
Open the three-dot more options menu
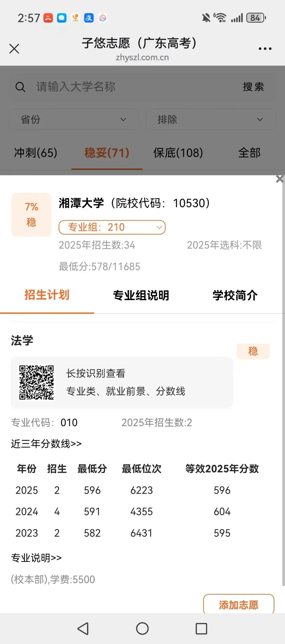tap(265, 49)
